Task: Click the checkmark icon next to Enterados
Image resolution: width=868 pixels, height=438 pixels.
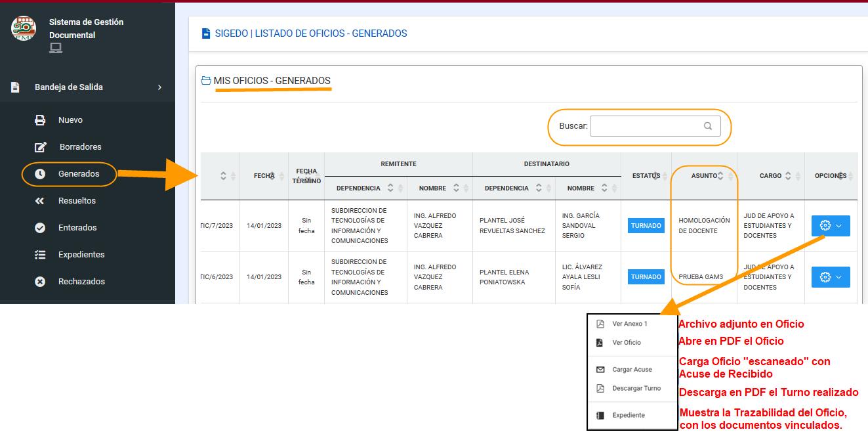Action: (x=40, y=228)
